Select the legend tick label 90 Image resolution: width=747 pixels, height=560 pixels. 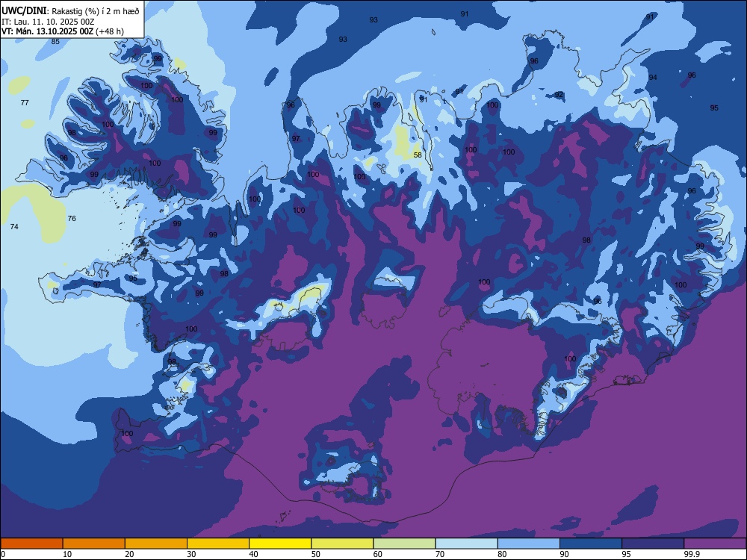565,554
